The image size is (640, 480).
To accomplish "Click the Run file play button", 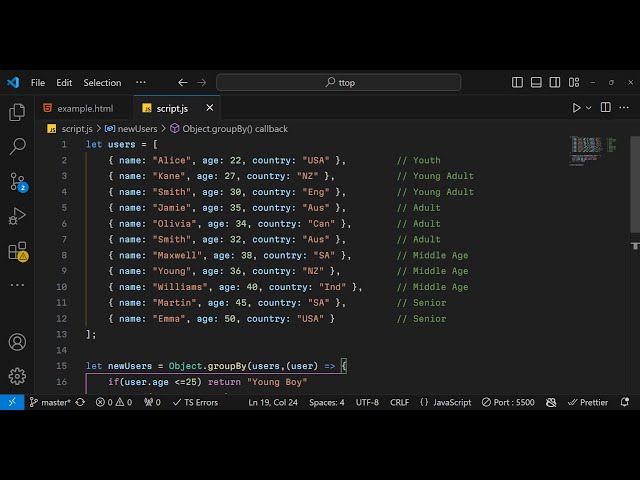I will [x=576, y=108].
